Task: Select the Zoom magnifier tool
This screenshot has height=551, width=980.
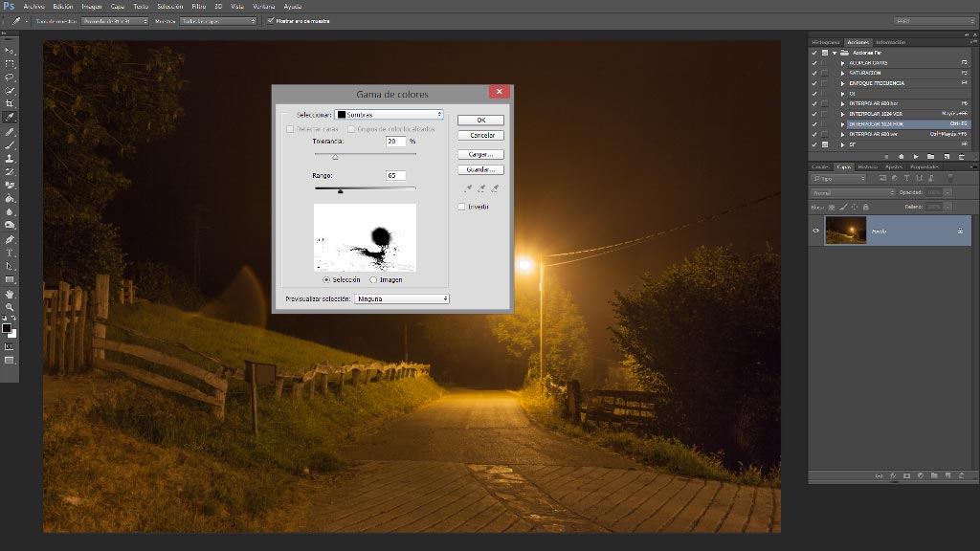Action: point(10,307)
